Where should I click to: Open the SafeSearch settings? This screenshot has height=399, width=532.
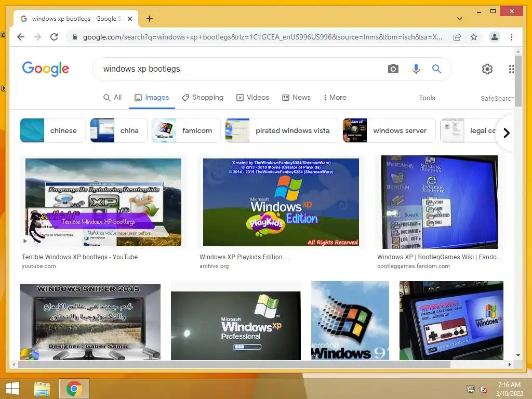pyautogui.click(x=497, y=98)
